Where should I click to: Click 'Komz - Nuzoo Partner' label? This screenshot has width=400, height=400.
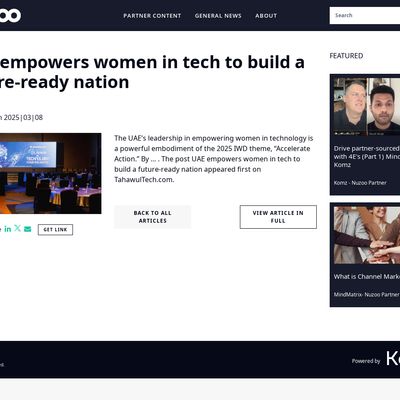360,183
